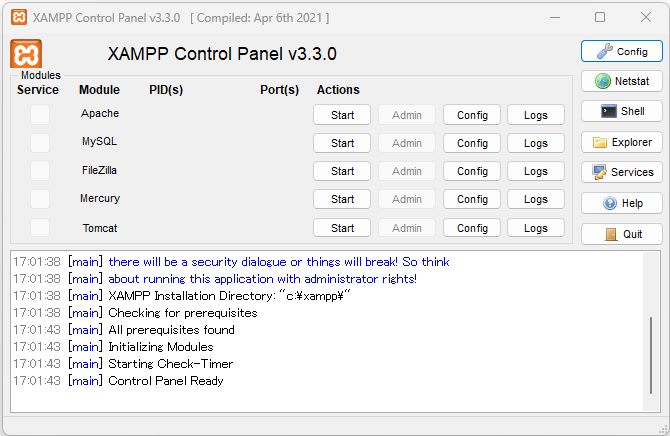The height and width of the screenshot is (436, 670).
Task: Open MySQL Config menu
Action: coord(472,143)
